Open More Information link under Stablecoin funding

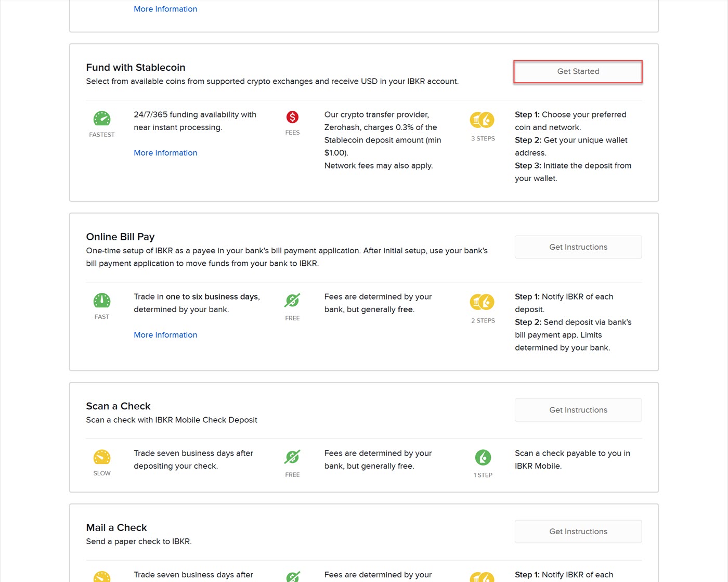coord(165,153)
